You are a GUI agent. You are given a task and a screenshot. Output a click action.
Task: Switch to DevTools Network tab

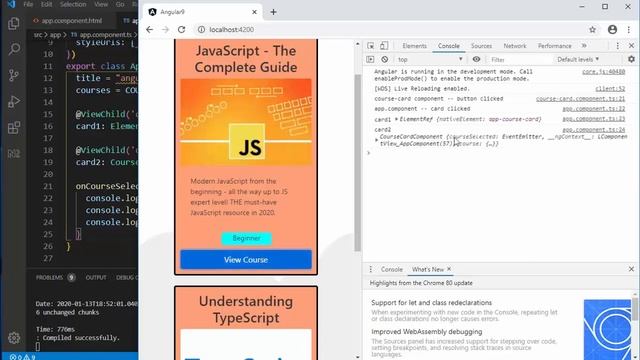pyautogui.click(x=515, y=46)
